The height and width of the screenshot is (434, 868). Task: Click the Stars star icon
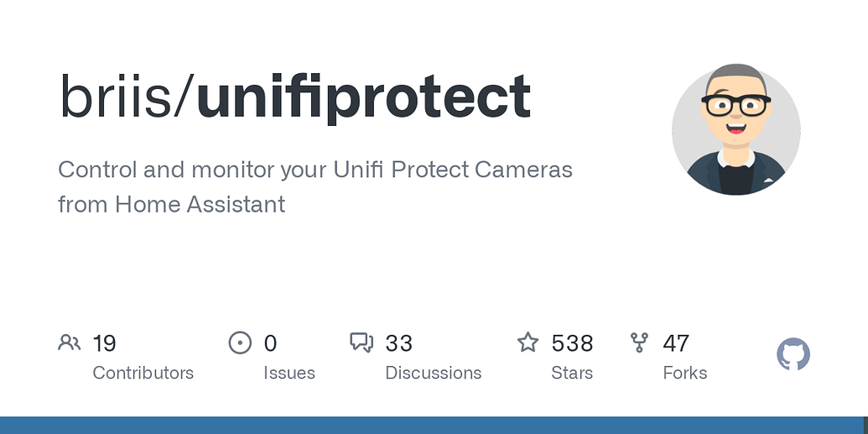[x=528, y=342]
